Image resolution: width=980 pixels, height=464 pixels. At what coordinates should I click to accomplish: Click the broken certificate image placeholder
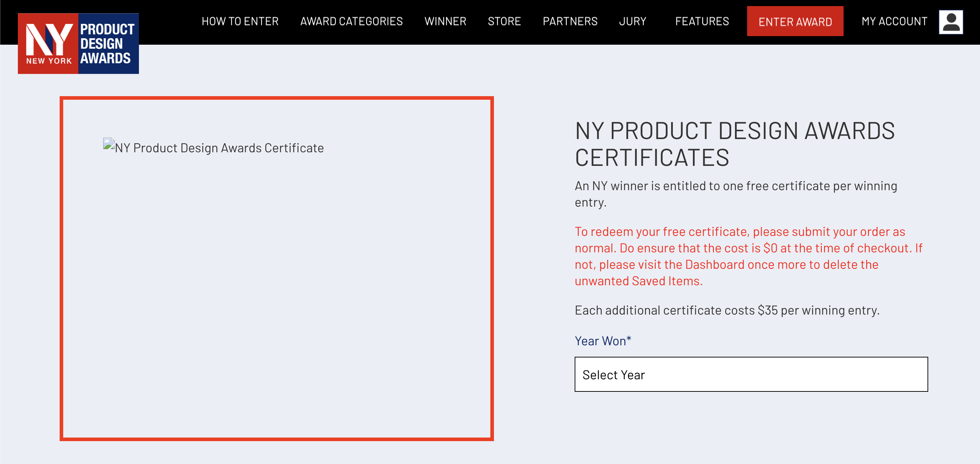click(214, 147)
